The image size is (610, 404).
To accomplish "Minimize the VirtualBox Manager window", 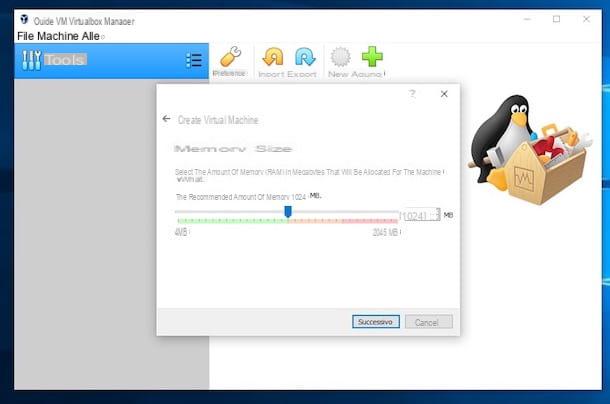I will click(x=527, y=19).
